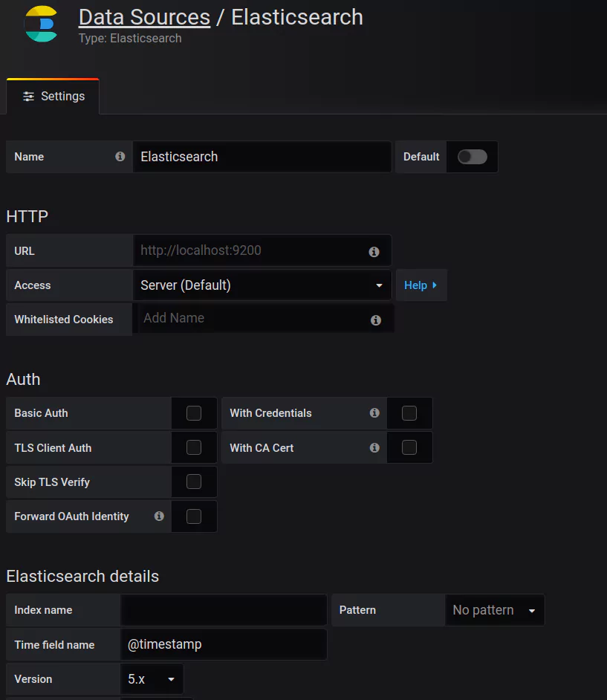Click the info icon beside Name label

click(x=120, y=157)
